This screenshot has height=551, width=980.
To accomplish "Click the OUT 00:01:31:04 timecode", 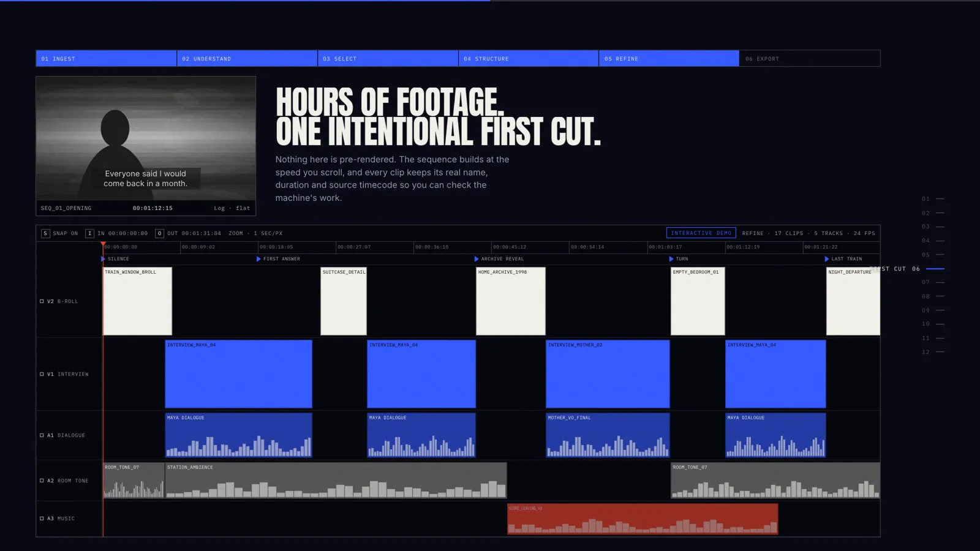I will point(194,233).
